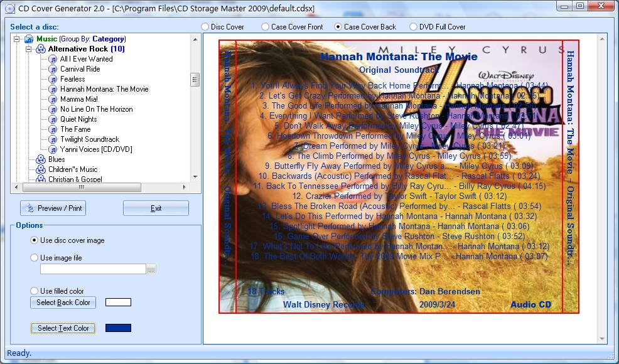Image resolution: width=619 pixels, height=364 pixels.
Task: Select the Yanni Voices [CD/DVD] disc
Action: coord(96,149)
